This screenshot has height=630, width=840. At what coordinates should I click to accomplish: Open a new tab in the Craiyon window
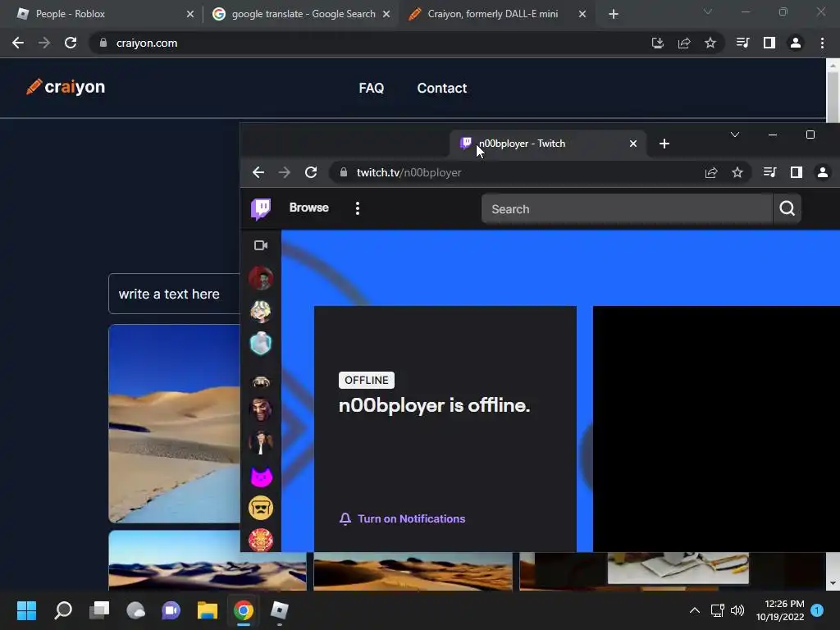(x=614, y=14)
